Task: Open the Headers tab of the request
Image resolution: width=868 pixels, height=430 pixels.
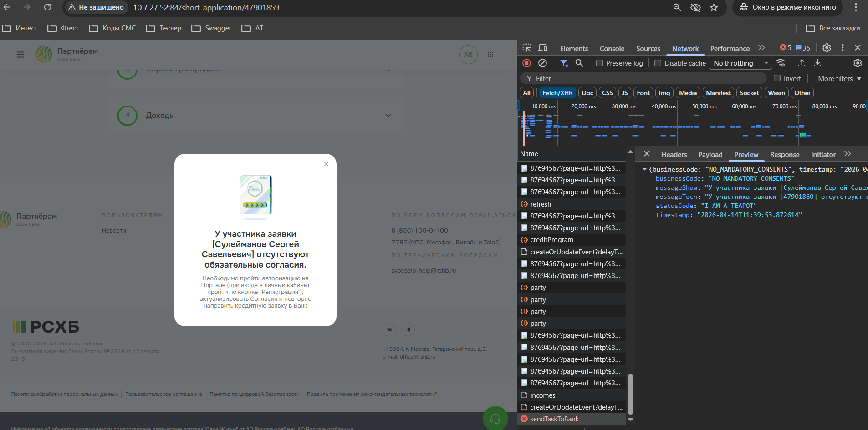Action: tap(674, 155)
